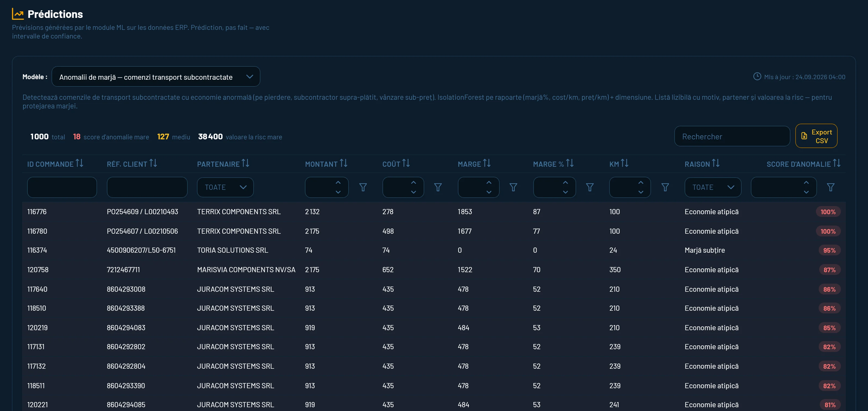Image resolution: width=868 pixels, height=411 pixels.
Task: Select order ID 116374
Action: (37, 250)
